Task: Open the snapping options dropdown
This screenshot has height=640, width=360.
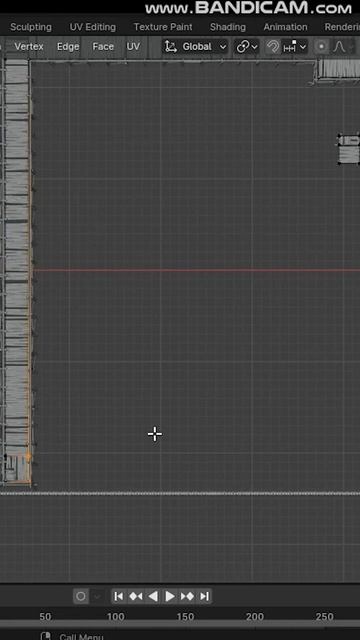Action: pyautogui.click(x=295, y=47)
